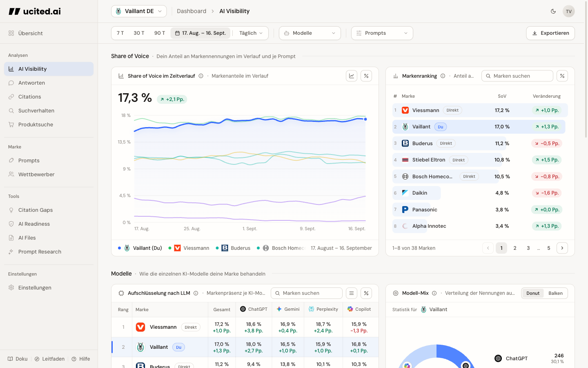Switch Share of Voice chart to line view
The width and height of the screenshot is (588, 368).
pyautogui.click(x=352, y=76)
